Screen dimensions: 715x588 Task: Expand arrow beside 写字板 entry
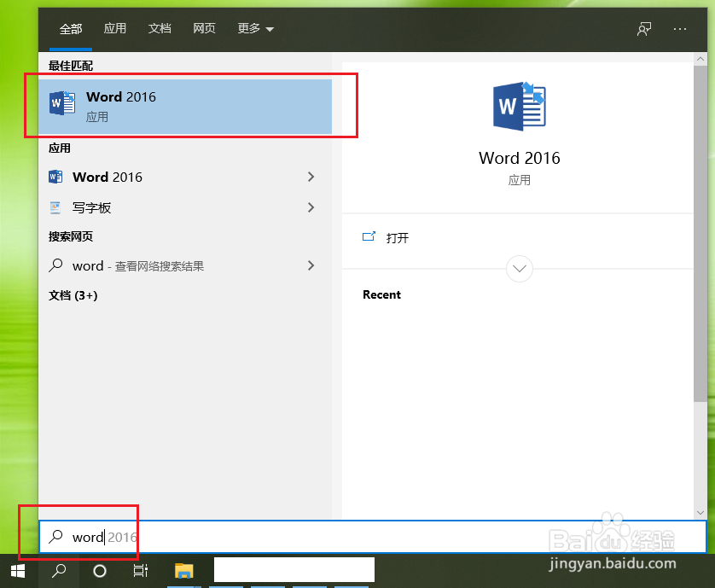pos(311,207)
